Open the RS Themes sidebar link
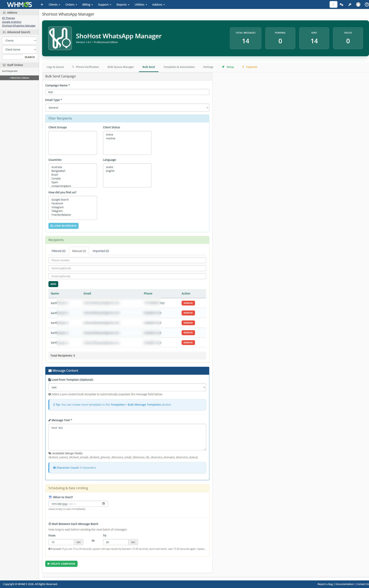 (x=9, y=18)
